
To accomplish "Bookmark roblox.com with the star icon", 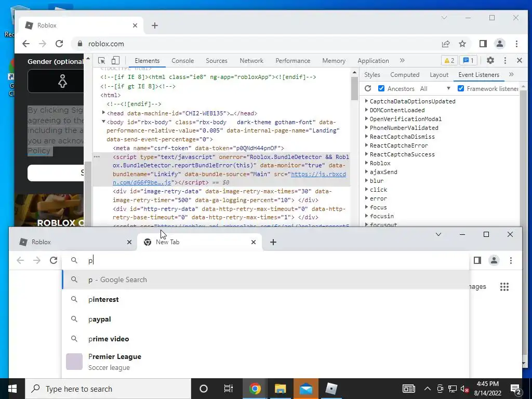I will (462, 44).
